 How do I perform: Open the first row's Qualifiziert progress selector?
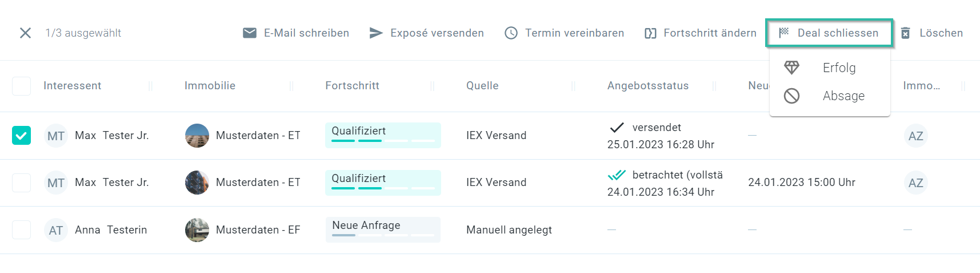coord(383,135)
